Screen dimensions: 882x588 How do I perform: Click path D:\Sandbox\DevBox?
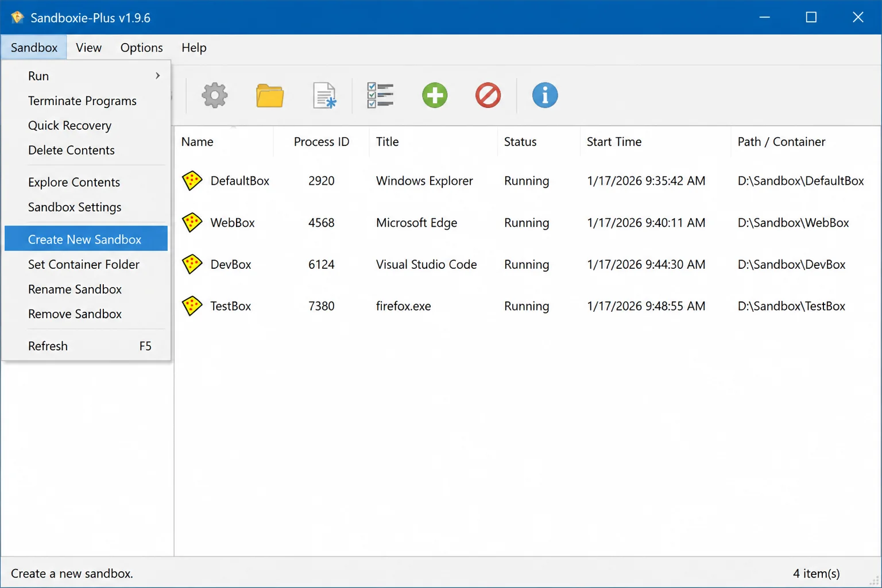coord(791,265)
